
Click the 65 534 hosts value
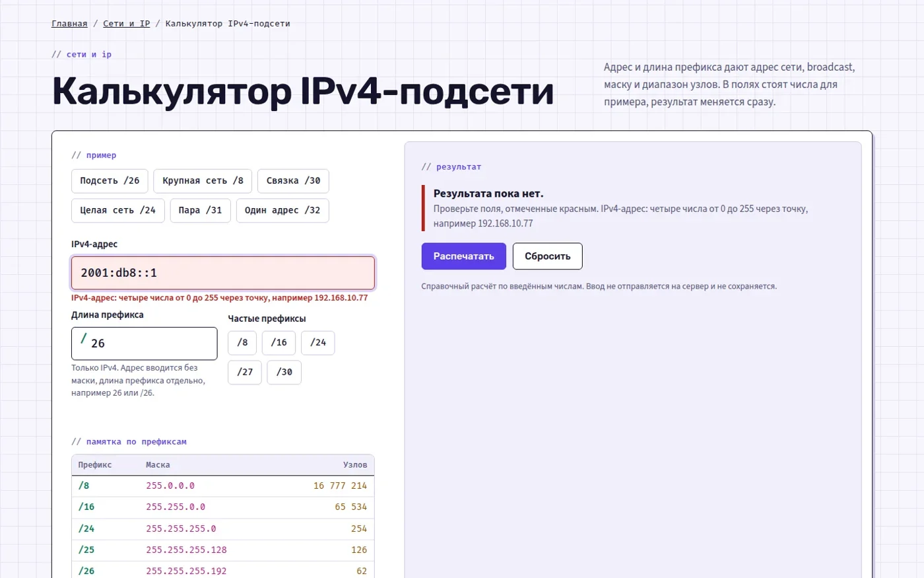click(x=351, y=507)
